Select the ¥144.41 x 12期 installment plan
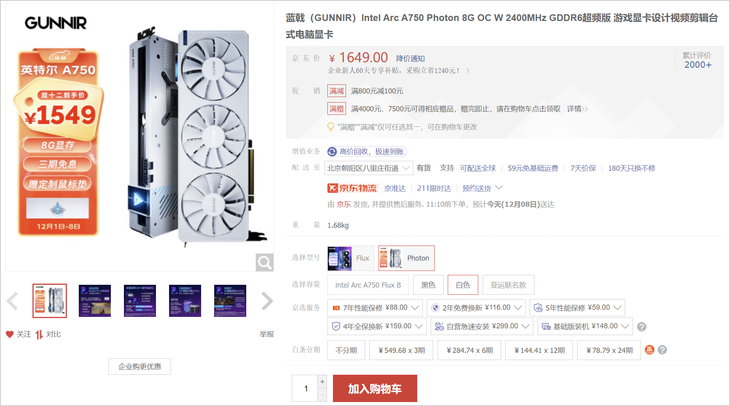730x406 pixels. 539,350
